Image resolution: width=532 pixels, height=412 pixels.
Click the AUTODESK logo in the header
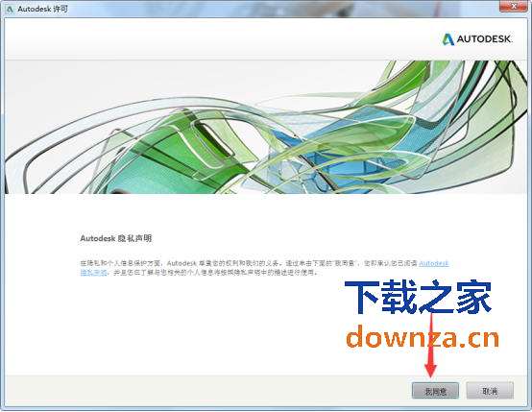coord(477,39)
